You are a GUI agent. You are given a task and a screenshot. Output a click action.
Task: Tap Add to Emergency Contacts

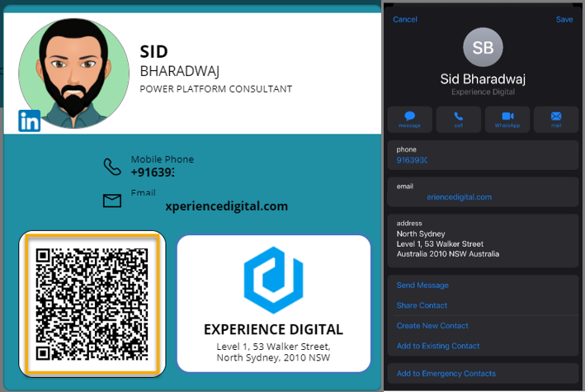coord(446,373)
